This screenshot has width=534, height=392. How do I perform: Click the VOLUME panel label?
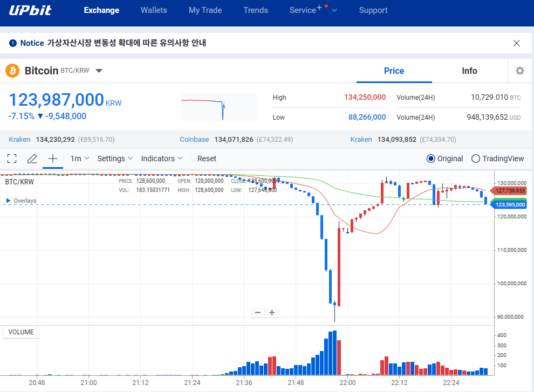click(x=21, y=332)
